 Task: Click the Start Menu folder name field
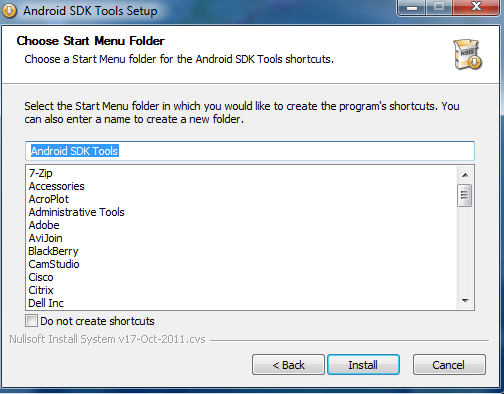[x=250, y=151]
